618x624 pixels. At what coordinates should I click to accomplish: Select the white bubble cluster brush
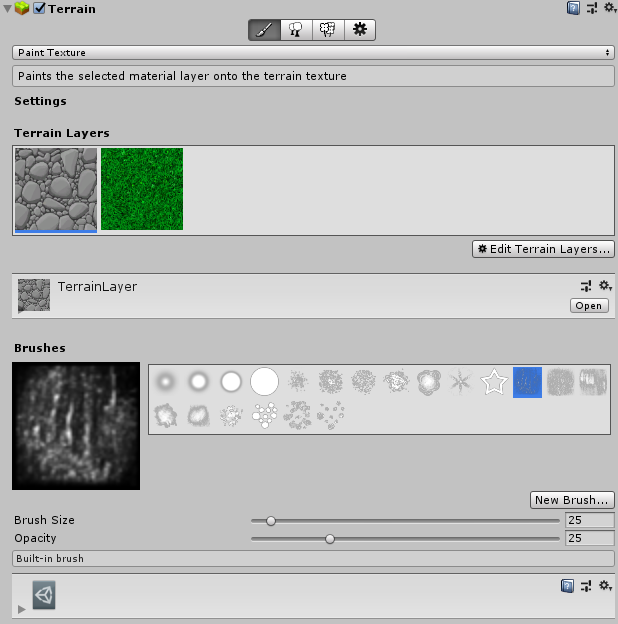(x=264, y=415)
